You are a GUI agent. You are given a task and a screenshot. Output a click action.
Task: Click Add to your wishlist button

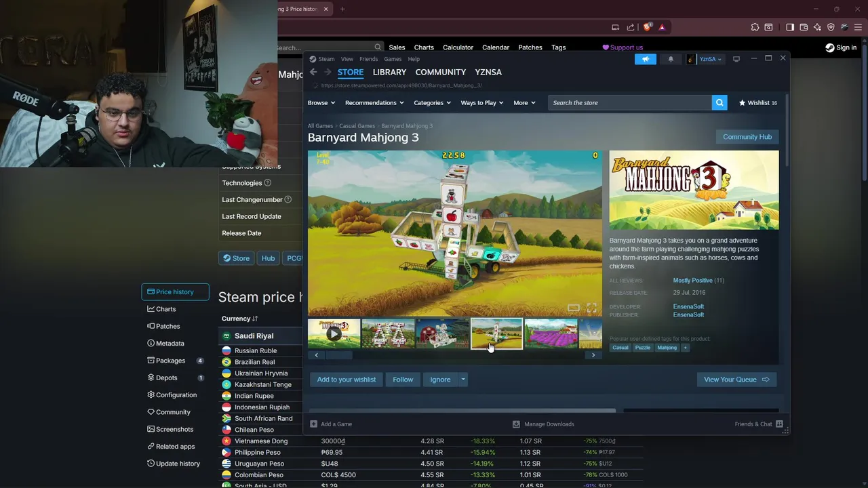click(347, 380)
